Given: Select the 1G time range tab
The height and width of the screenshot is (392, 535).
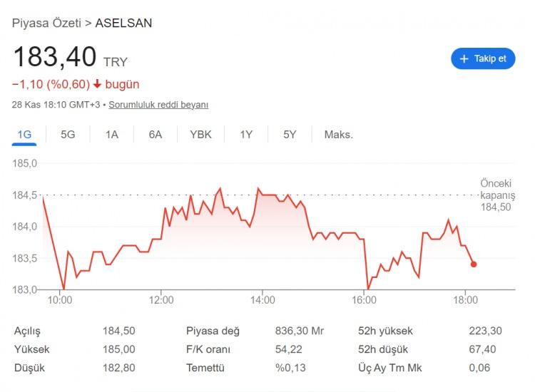Looking at the screenshot, I should point(25,134).
